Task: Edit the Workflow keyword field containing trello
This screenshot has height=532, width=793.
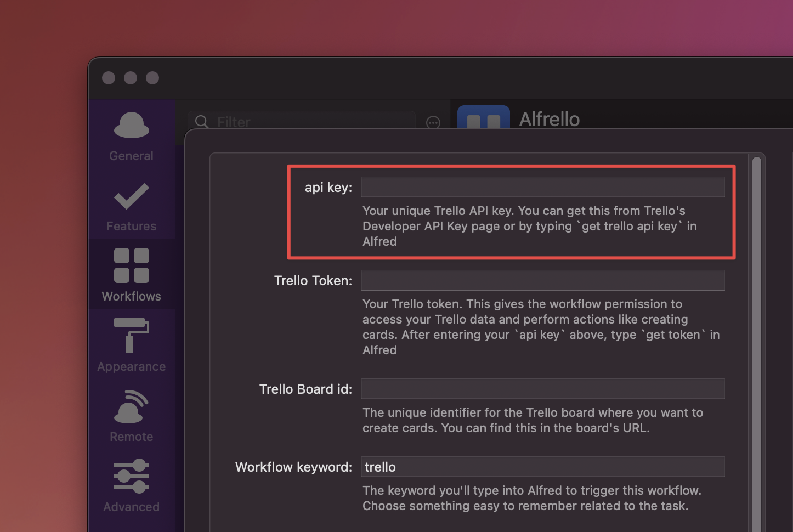Action: click(543, 467)
